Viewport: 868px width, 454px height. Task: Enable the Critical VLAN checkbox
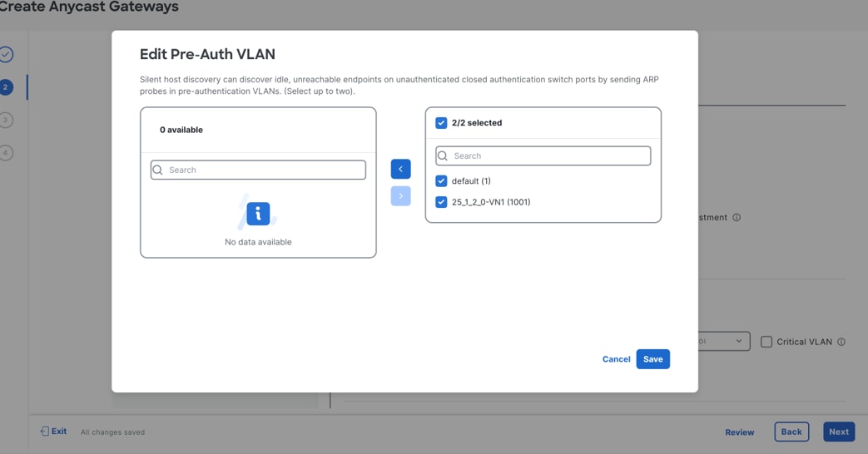click(x=766, y=342)
